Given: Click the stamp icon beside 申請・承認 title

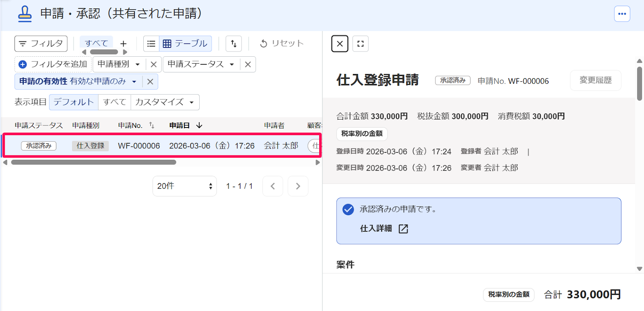Looking at the screenshot, I should coord(25,14).
